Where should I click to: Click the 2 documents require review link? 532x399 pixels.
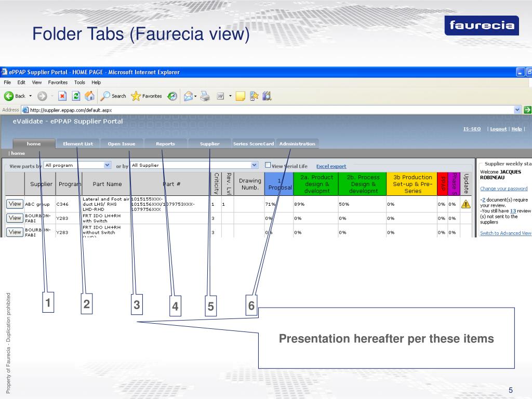tap(484, 200)
